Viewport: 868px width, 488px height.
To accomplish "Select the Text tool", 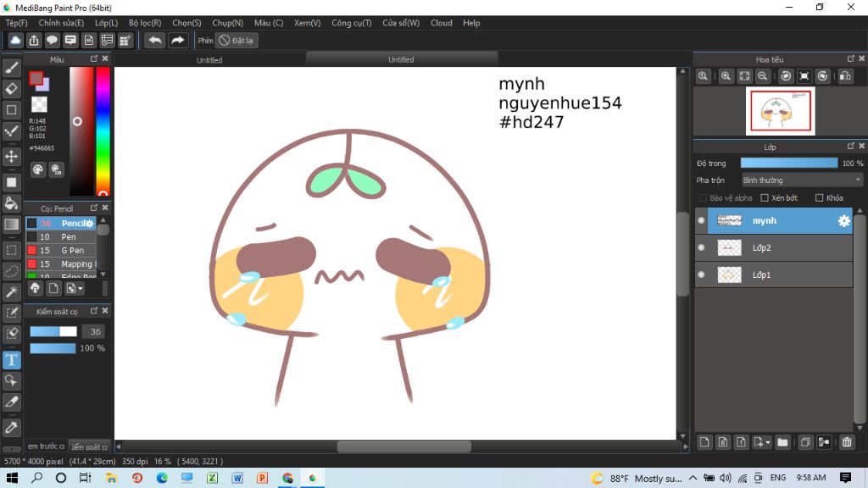I will (12, 360).
